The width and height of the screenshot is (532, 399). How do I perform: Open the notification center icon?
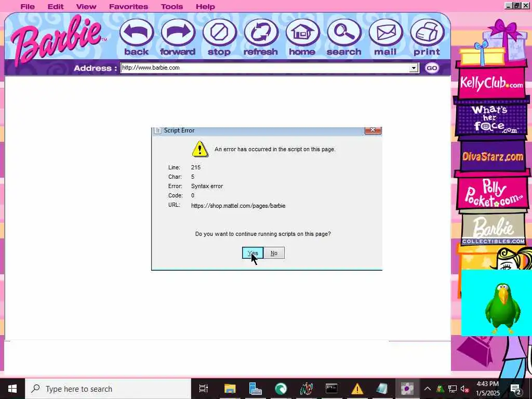click(x=516, y=389)
